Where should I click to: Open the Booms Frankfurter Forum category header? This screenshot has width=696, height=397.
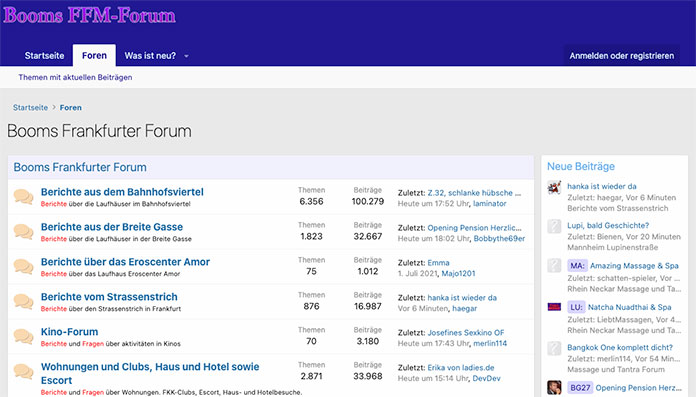(80, 167)
